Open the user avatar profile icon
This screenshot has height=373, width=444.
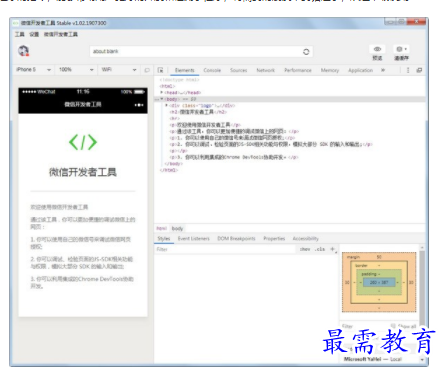pyautogui.click(x=23, y=51)
